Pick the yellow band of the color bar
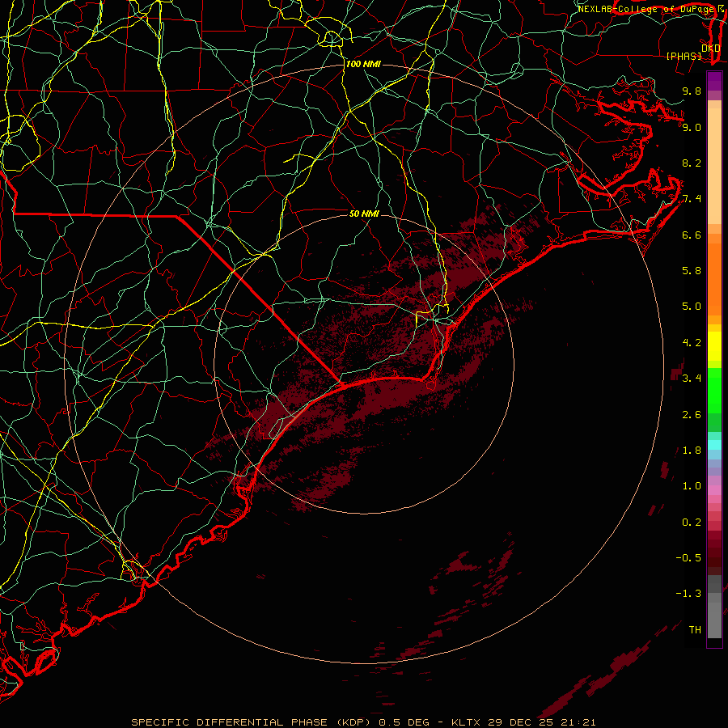Viewport: 728px width, 728px height. click(x=714, y=346)
